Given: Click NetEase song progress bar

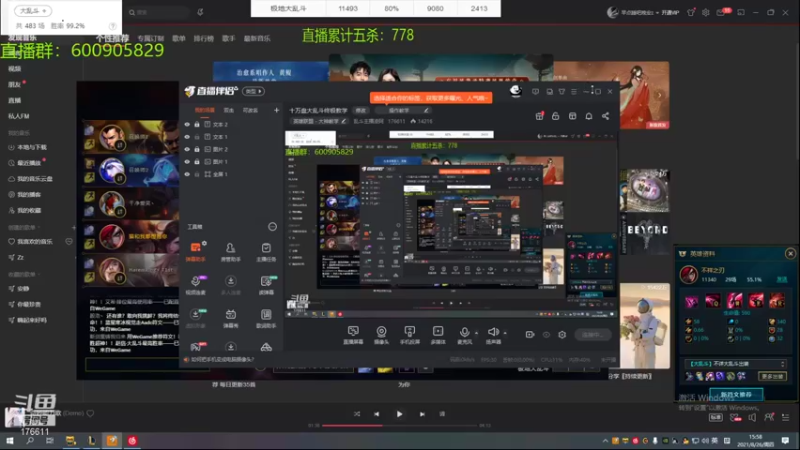Looking at the screenshot, I should [x=400, y=425].
